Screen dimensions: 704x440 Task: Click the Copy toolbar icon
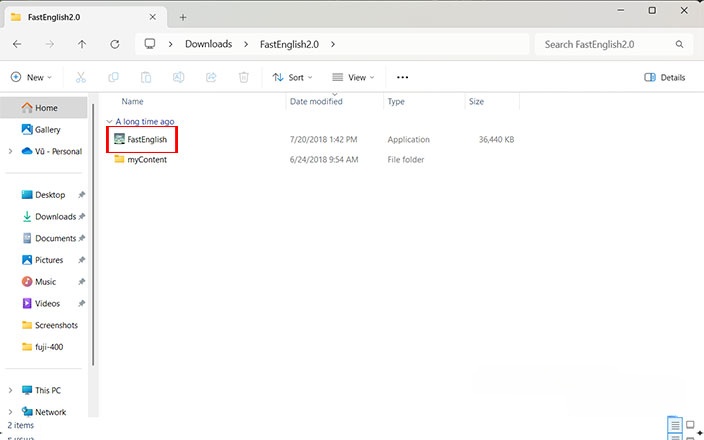(x=113, y=77)
